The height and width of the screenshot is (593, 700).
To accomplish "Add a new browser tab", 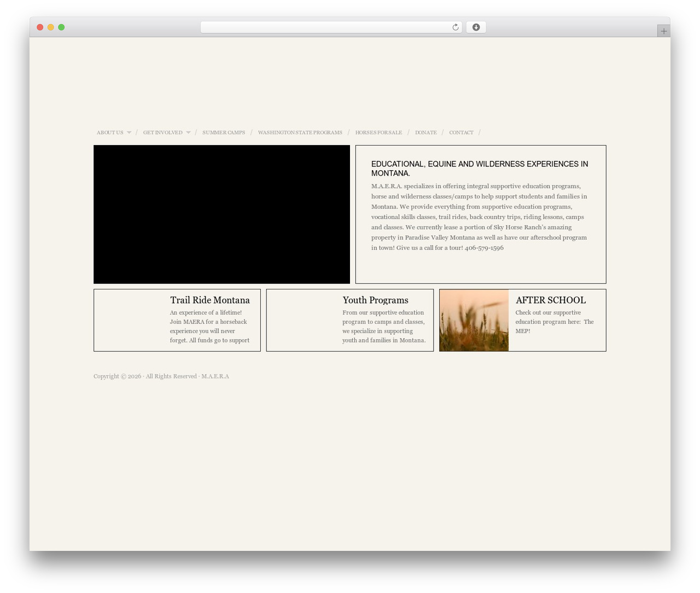I will point(663,31).
